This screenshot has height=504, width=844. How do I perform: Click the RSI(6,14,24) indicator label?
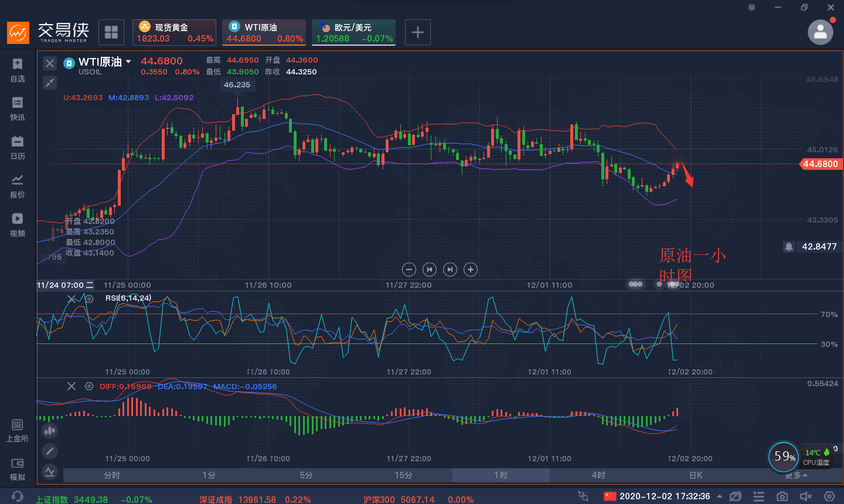coord(128,298)
